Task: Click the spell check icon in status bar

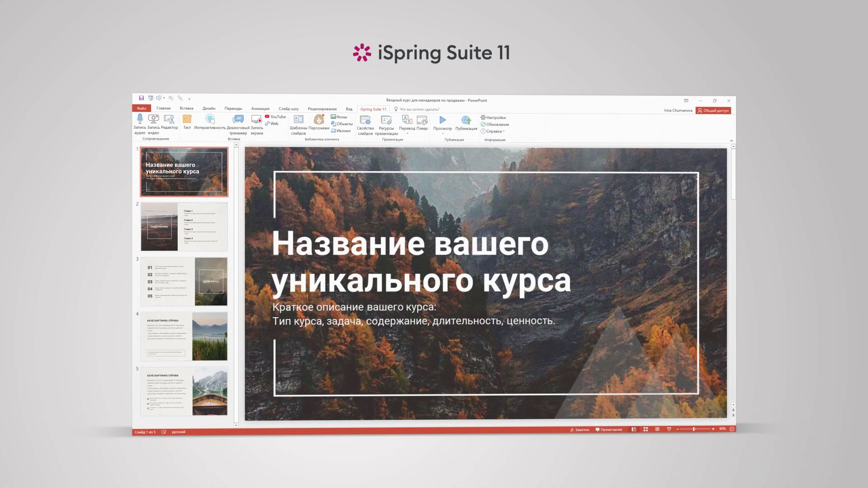Action: pos(164,432)
